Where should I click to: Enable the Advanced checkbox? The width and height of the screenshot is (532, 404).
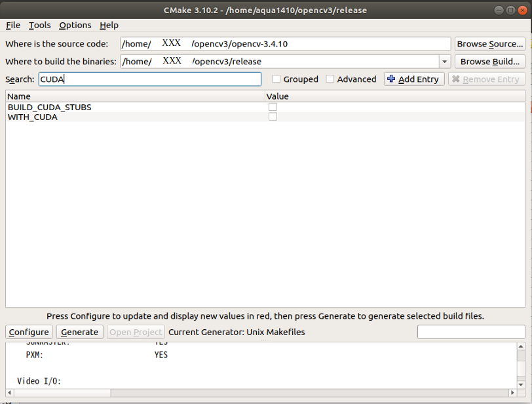pos(330,79)
